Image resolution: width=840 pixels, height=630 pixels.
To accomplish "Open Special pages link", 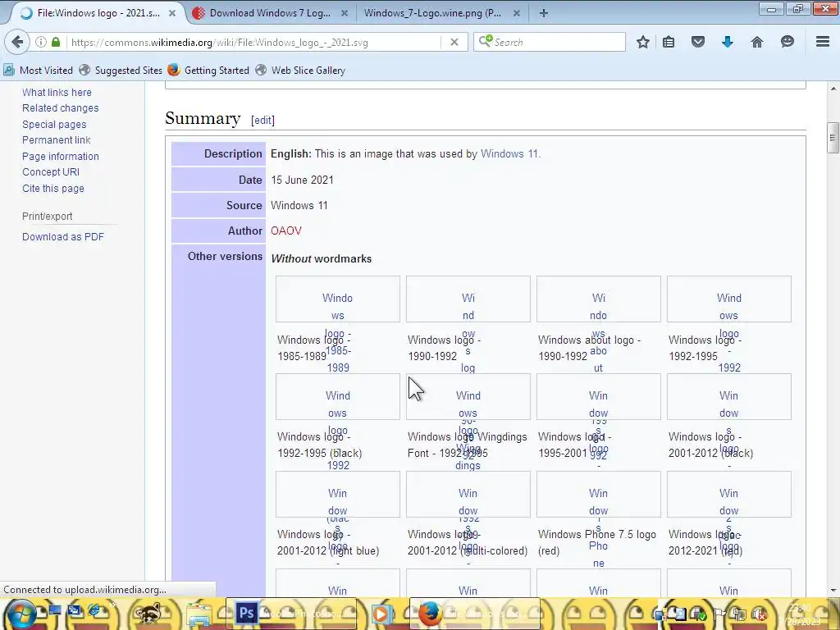I will pyautogui.click(x=54, y=125).
